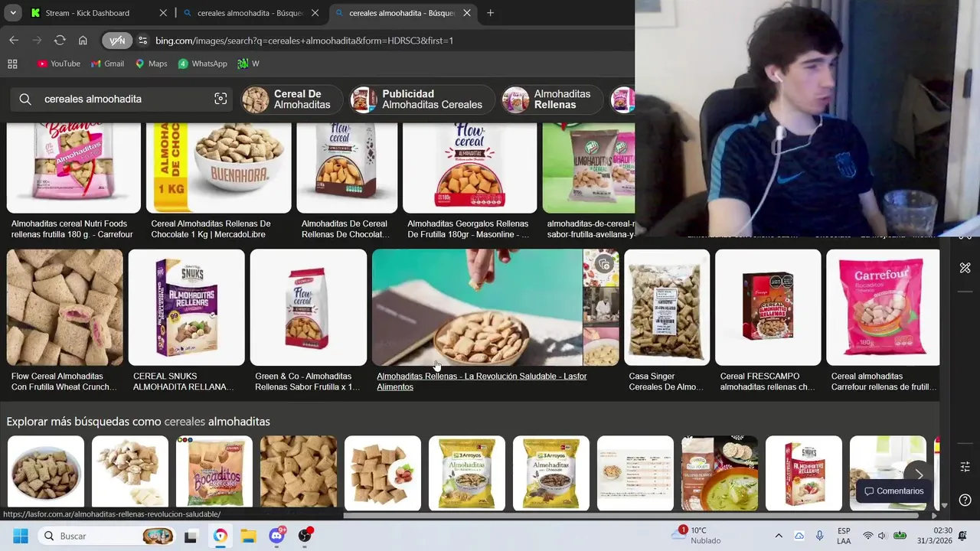Open the W bookmark
The width and height of the screenshot is (980, 551).
[248, 64]
